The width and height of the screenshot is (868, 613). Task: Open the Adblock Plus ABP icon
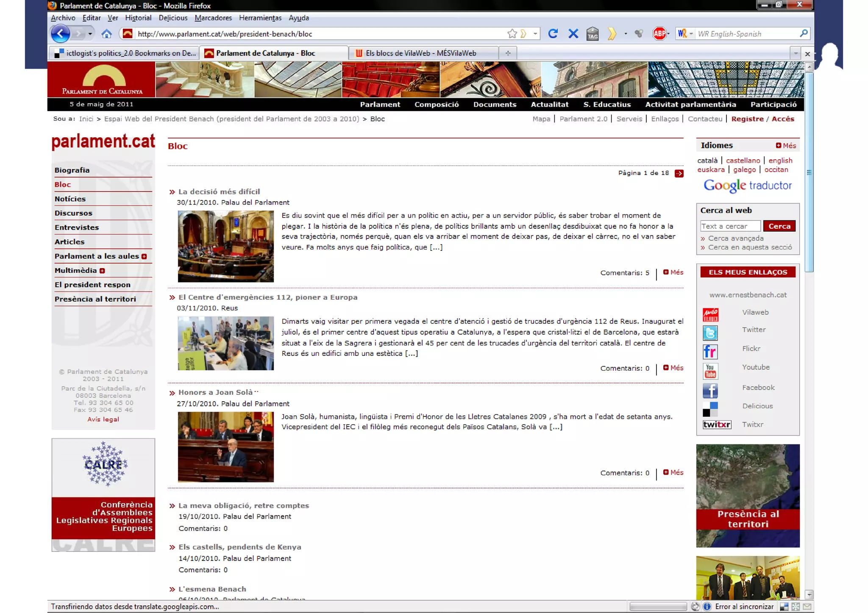click(659, 34)
